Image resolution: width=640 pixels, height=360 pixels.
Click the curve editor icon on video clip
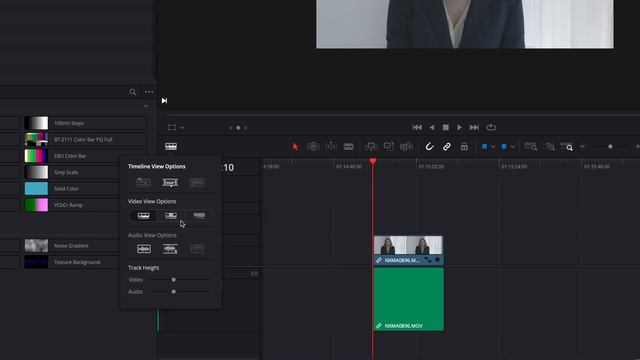pyautogui.click(x=427, y=260)
